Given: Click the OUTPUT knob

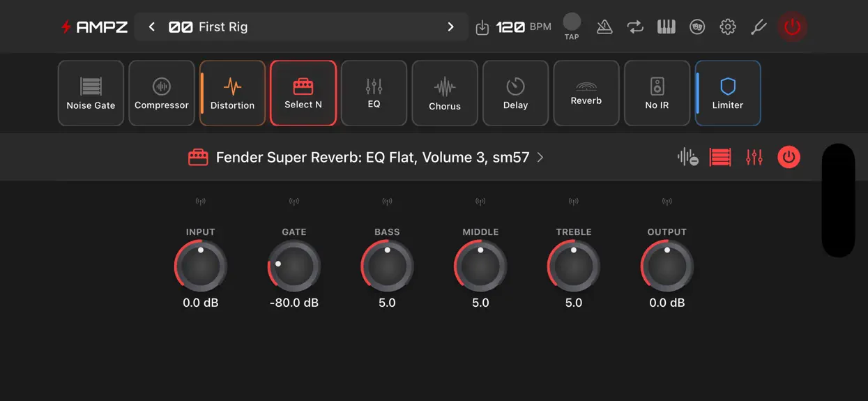Looking at the screenshot, I should (667, 266).
